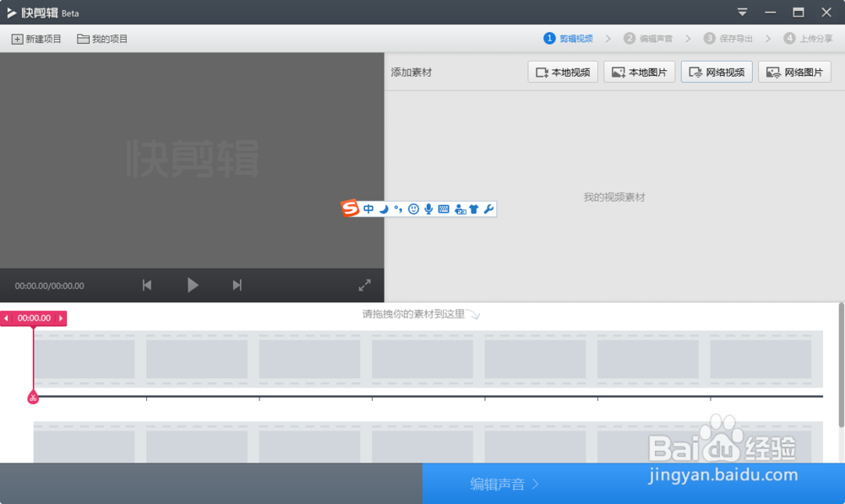Proceed with the blue 编辑声音 button
This screenshot has width=845, height=504.
pyautogui.click(x=633, y=484)
